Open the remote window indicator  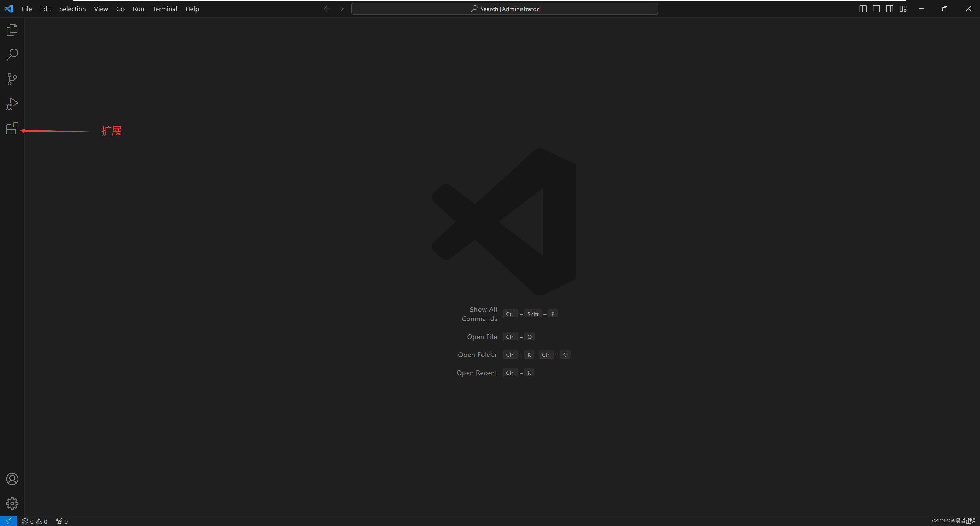click(8, 521)
